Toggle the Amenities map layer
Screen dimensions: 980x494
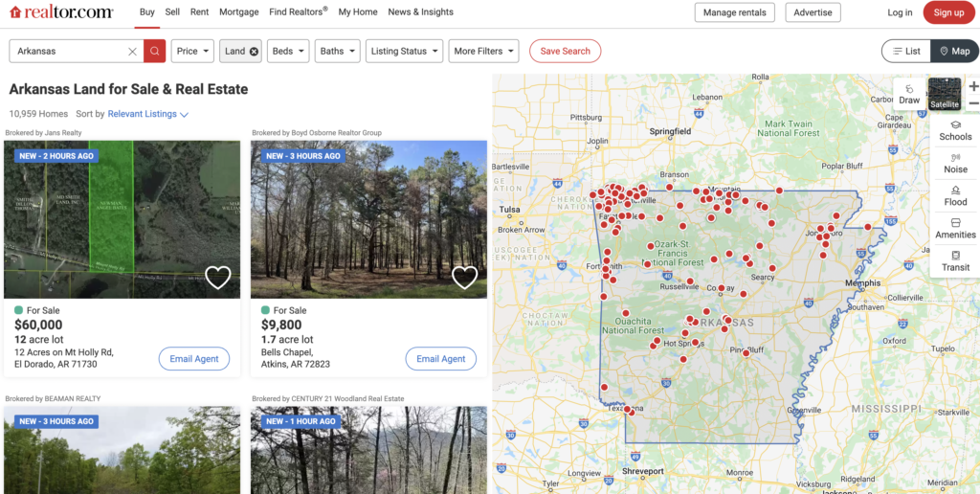tap(956, 228)
